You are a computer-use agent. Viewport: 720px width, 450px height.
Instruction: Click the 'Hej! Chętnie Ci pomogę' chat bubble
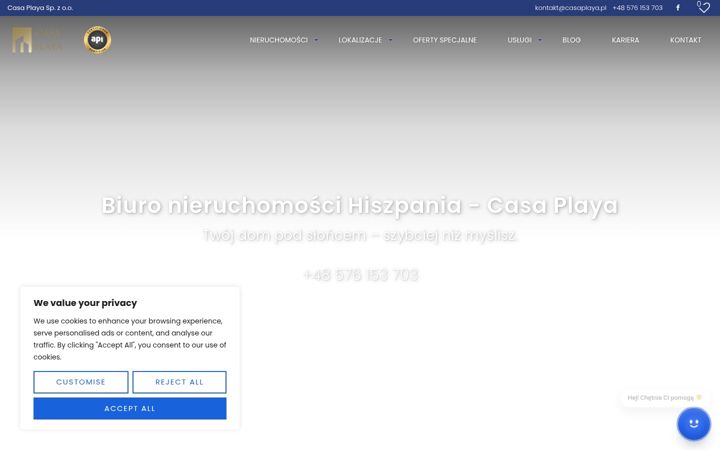coord(664,398)
